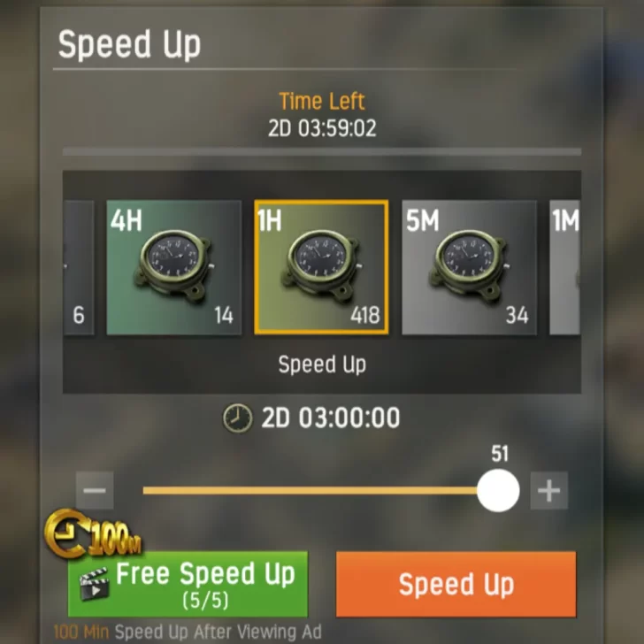Select the partially visible 1M item
Viewport: 644px width, 644px height.
point(564,267)
